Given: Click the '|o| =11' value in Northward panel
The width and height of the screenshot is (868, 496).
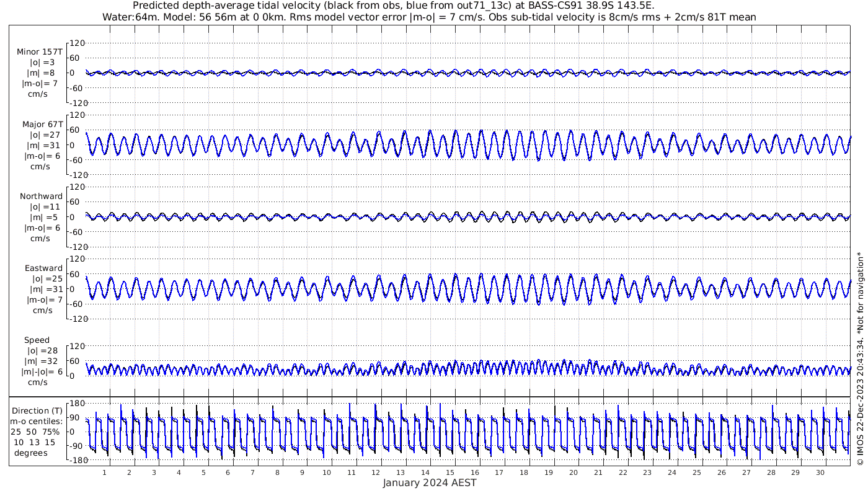Looking at the screenshot, I should [45, 206].
